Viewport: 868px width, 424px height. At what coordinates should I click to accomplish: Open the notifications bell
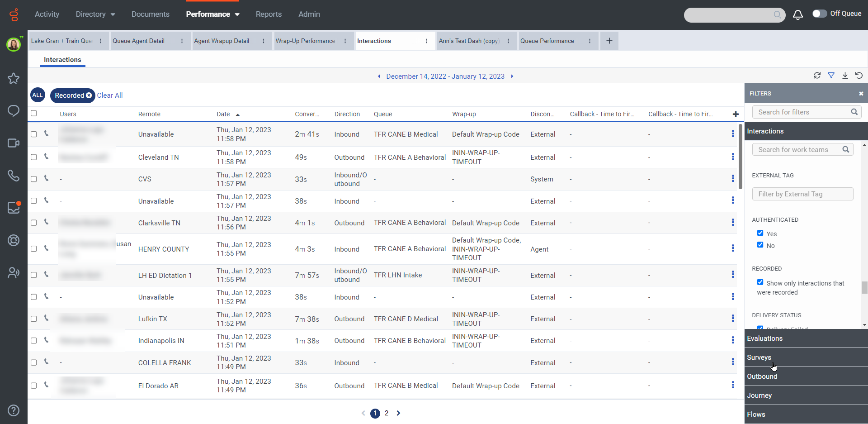[x=798, y=14]
